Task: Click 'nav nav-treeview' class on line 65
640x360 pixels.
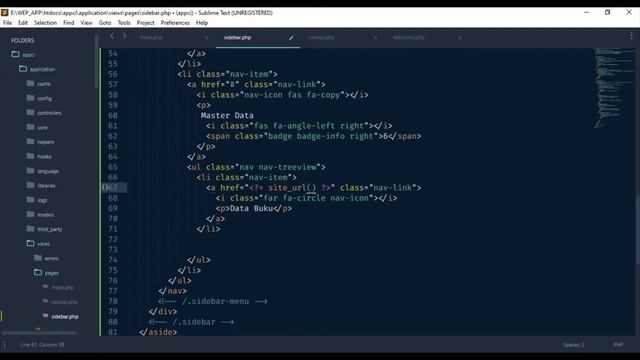Action: (x=278, y=167)
